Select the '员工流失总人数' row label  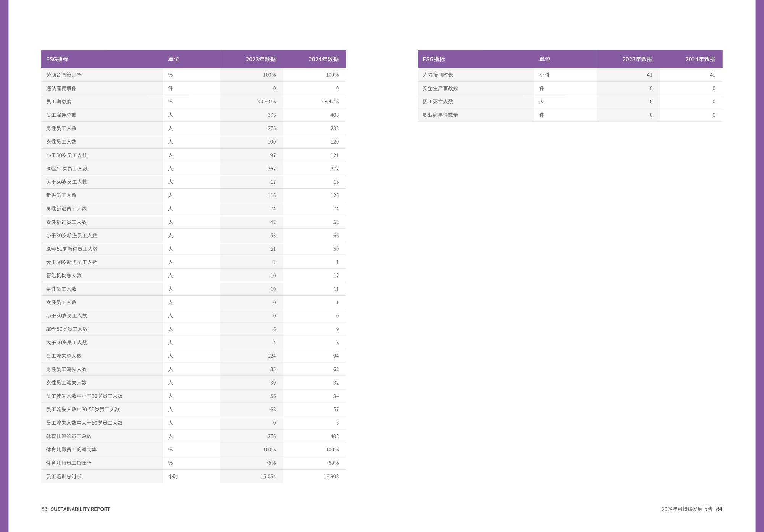click(64, 356)
